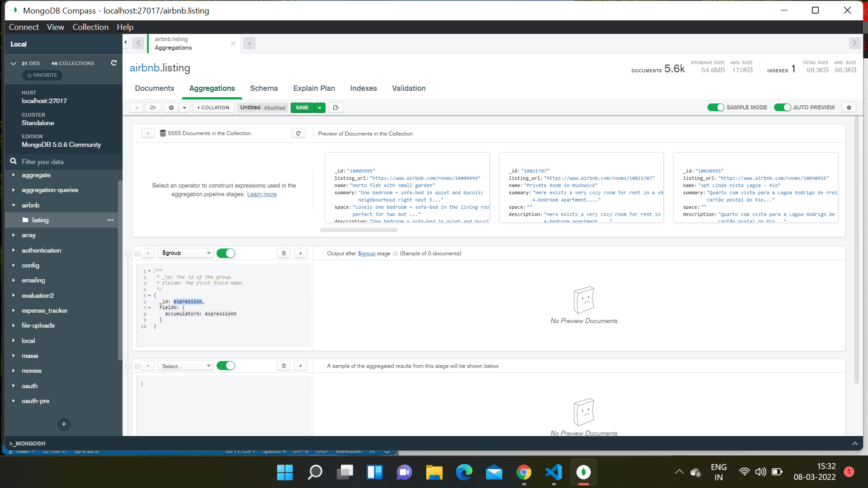This screenshot has height=488, width=868.
Task: Refresh the documents count with circular arrow icon
Action: pos(298,133)
